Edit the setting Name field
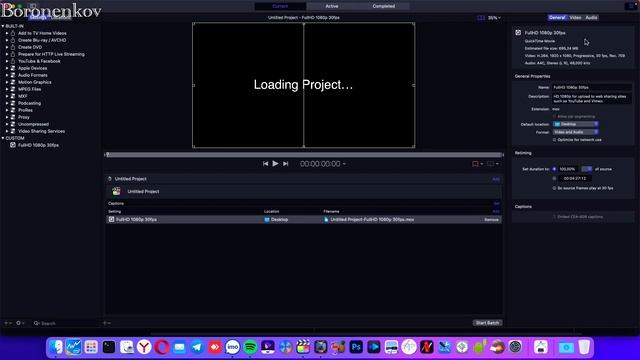This screenshot has width=640, height=360. (x=591, y=87)
